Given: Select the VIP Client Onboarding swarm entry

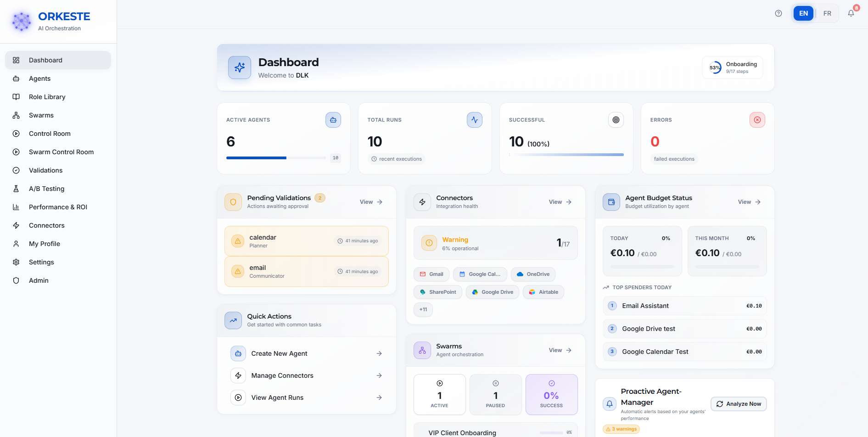Looking at the screenshot, I should tap(461, 432).
